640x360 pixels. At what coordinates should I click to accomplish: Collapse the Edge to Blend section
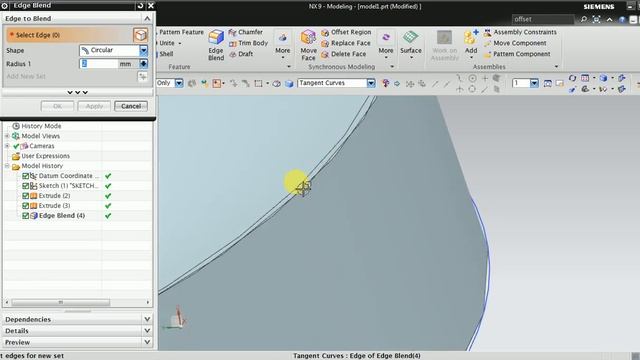click(147, 18)
